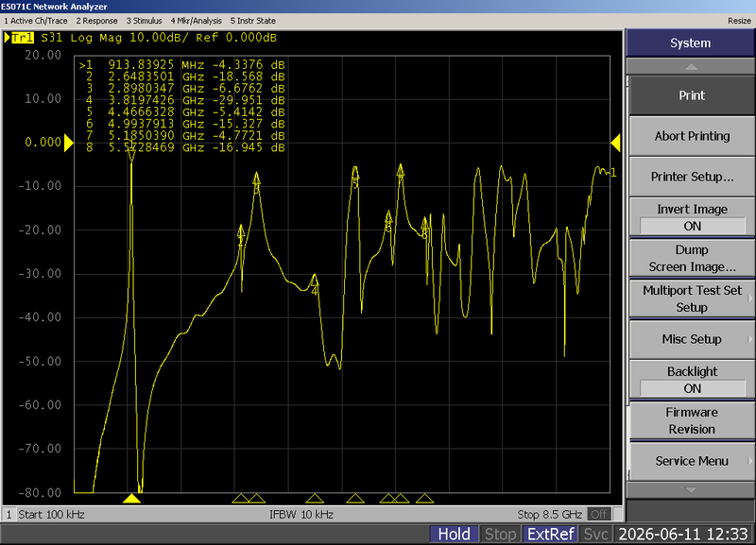Screen dimensions: 756x545
Task: Click marker 4 triangle on the frequency axis
Action: (x=315, y=499)
